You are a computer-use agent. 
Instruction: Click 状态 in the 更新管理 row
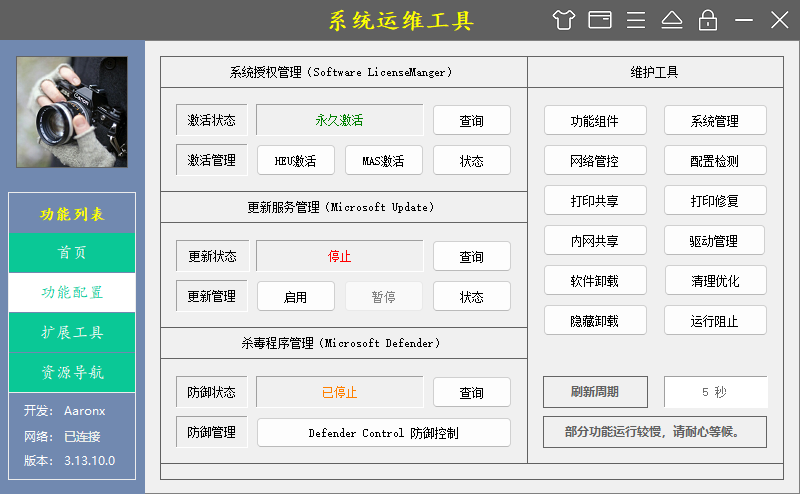pyautogui.click(x=472, y=297)
